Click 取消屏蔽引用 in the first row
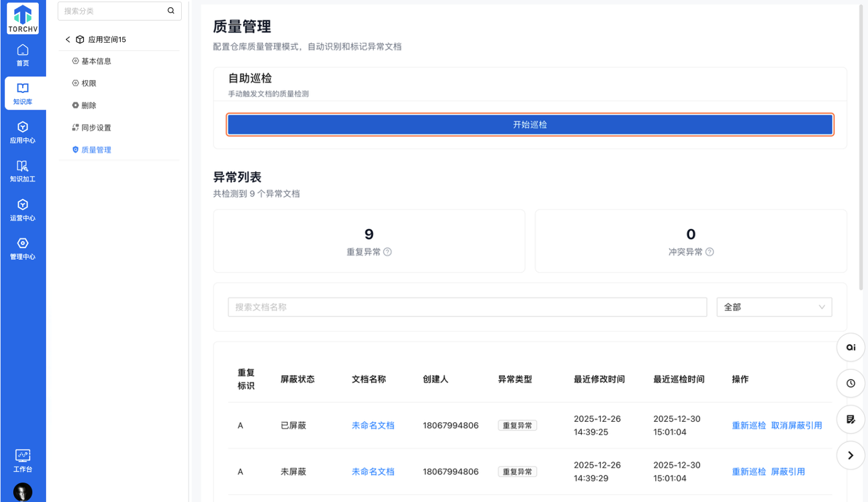The image size is (868, 502). pos(796,425)
